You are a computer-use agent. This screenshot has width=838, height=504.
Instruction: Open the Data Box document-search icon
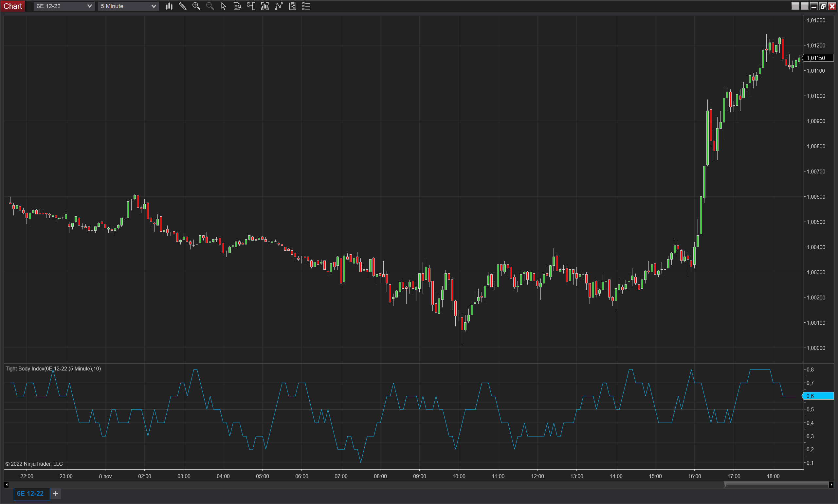[237, 6]
